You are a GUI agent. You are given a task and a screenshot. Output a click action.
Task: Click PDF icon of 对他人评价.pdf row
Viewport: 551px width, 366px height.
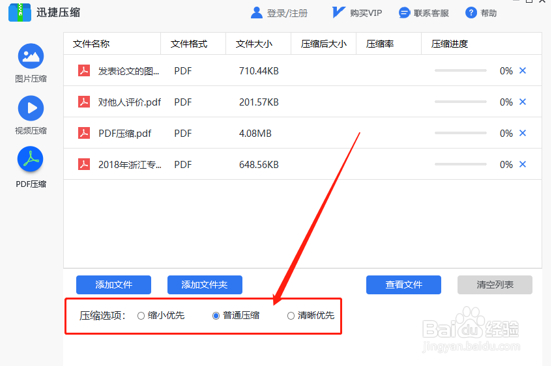tap(84, 102)
